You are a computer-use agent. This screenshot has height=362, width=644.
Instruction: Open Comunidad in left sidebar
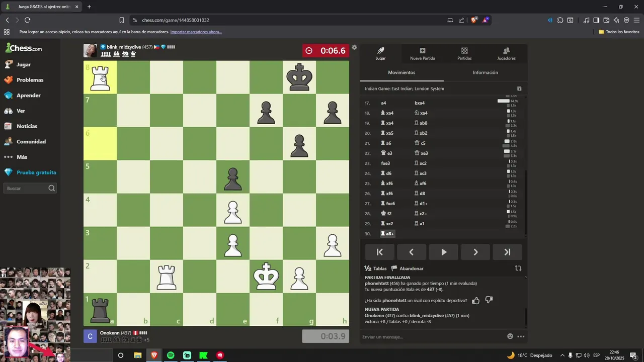pyautogui.click(x=30, y=142)
